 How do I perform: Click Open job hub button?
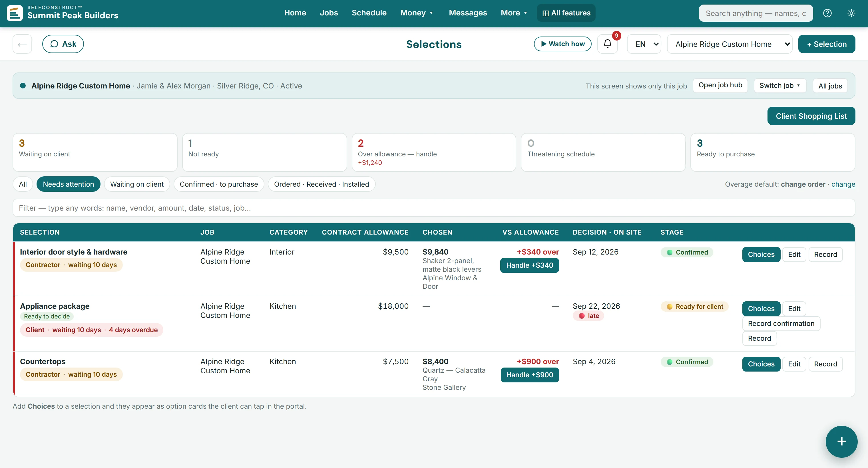(720, 86)
